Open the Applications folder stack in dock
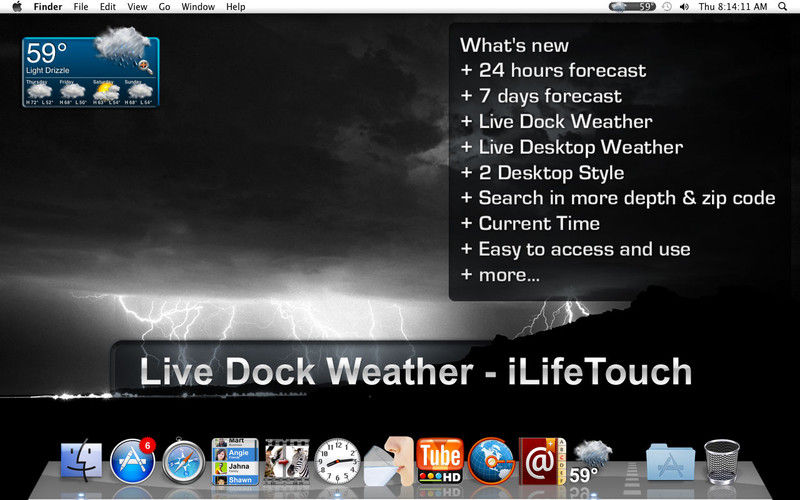 click(x=670, y=462)
